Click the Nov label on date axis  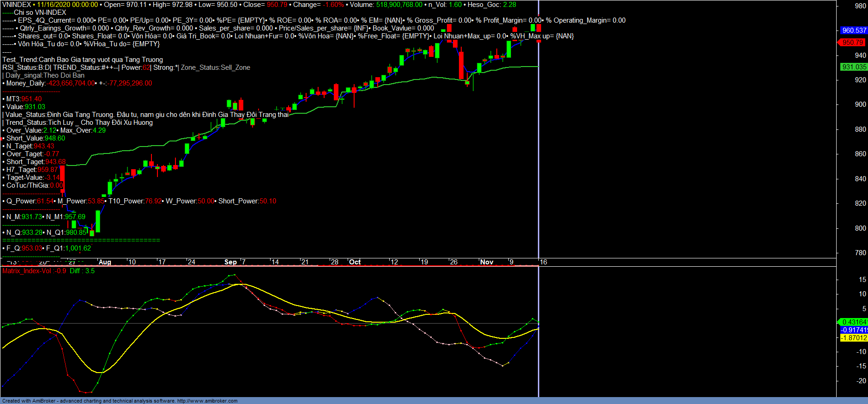(487, 262)
